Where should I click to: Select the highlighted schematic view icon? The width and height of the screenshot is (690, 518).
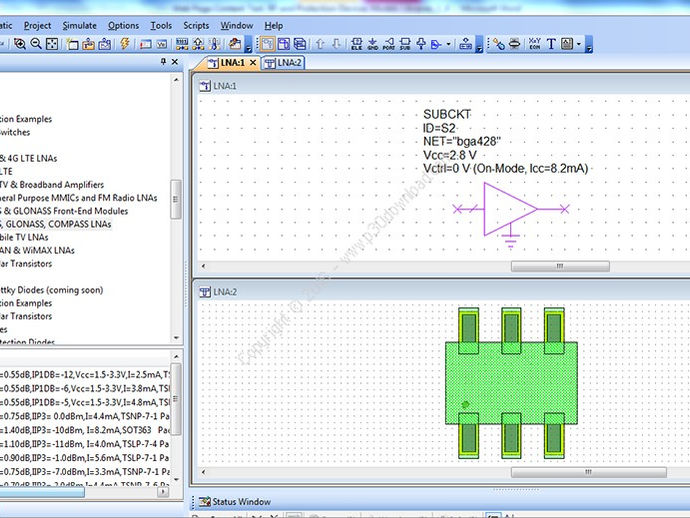click(267, 44)
